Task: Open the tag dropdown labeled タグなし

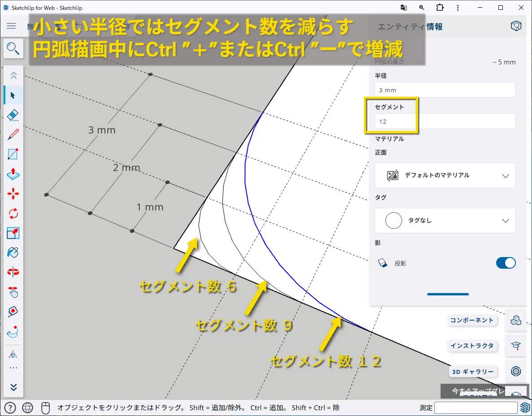Action: click(445, 220)
